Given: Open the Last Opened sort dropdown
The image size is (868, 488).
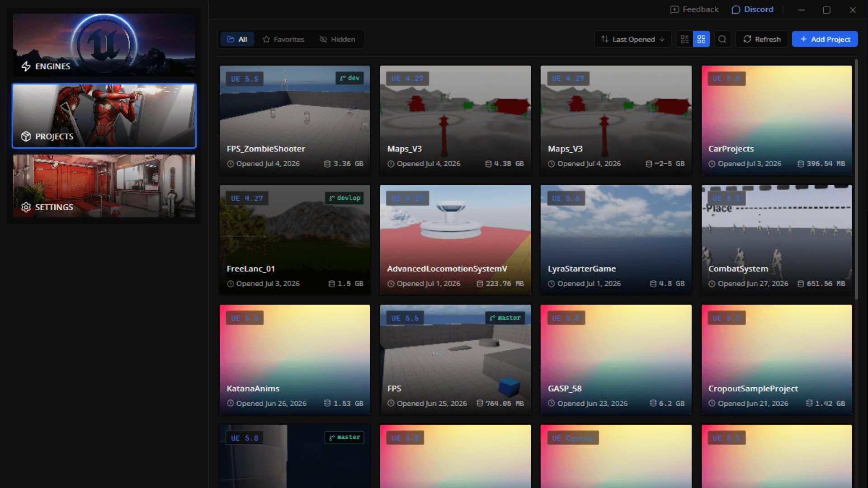Looking at the screenshot, I should [632, 39].
